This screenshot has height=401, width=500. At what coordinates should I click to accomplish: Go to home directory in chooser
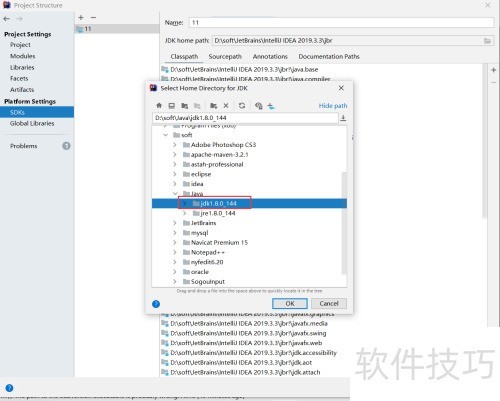tap(159, 106)
